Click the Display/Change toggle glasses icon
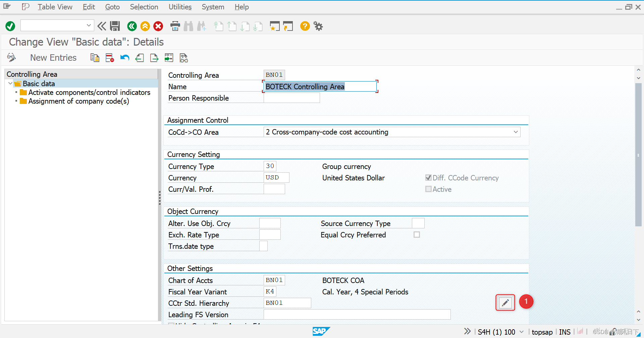Viewport: 644px width, 338px height. 11,58
